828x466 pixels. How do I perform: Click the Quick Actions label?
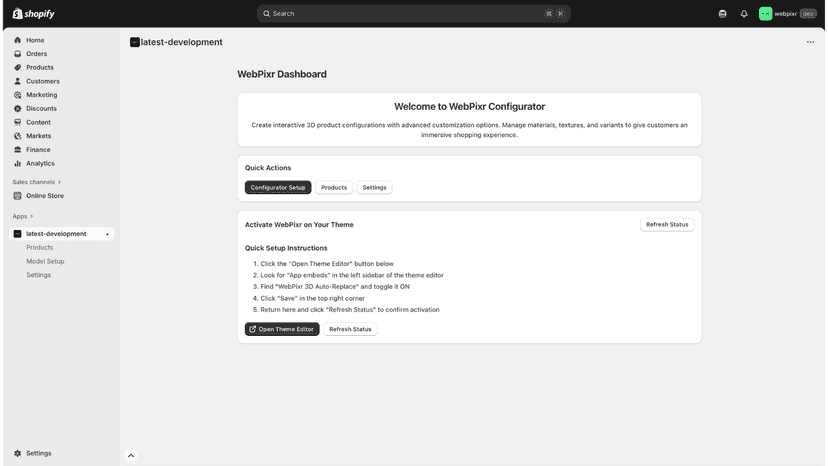click(268, 168)
